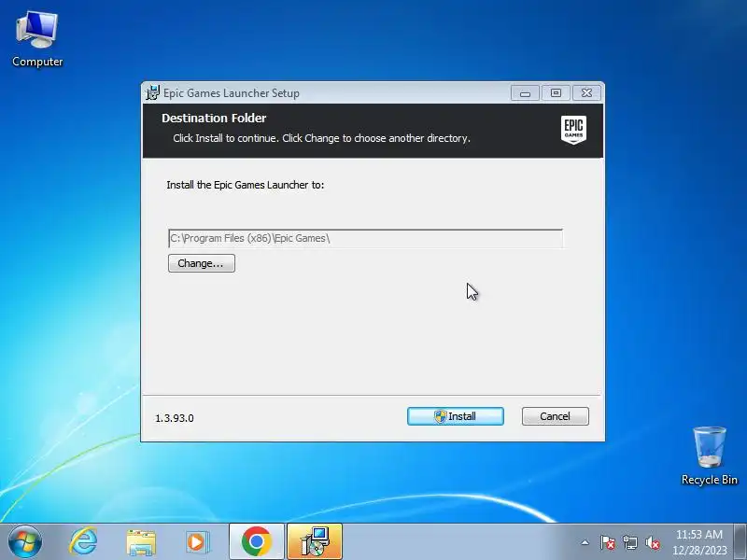Click 'Install the Epic Games Launcher to:' label
Image resolution: width=747 pixels, height=560 pixels.
pyautogui.click(x=246, y=185)
